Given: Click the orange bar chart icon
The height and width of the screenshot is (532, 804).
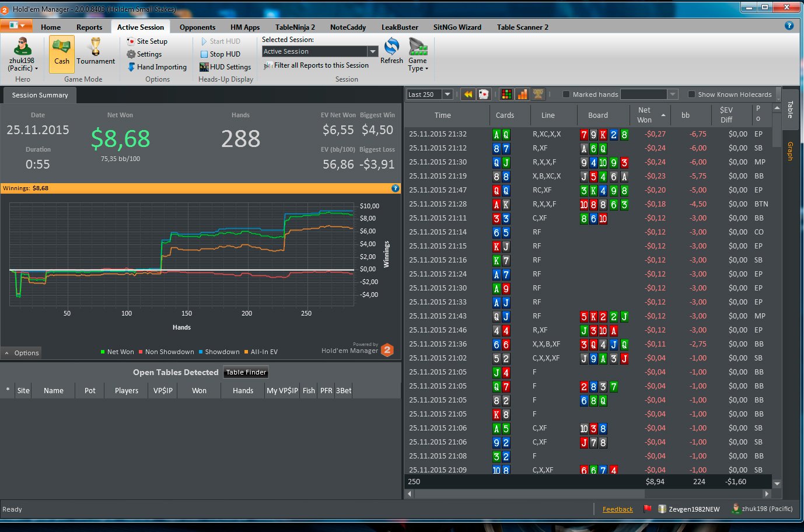Looking at the screenshot, I should coord(522,94).
